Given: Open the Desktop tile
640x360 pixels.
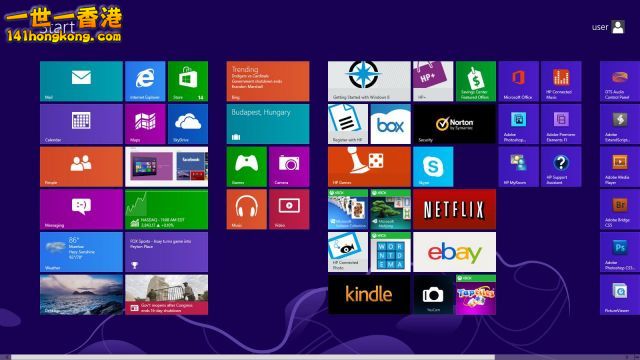Looking at the screenshot, I should [81, 295].
